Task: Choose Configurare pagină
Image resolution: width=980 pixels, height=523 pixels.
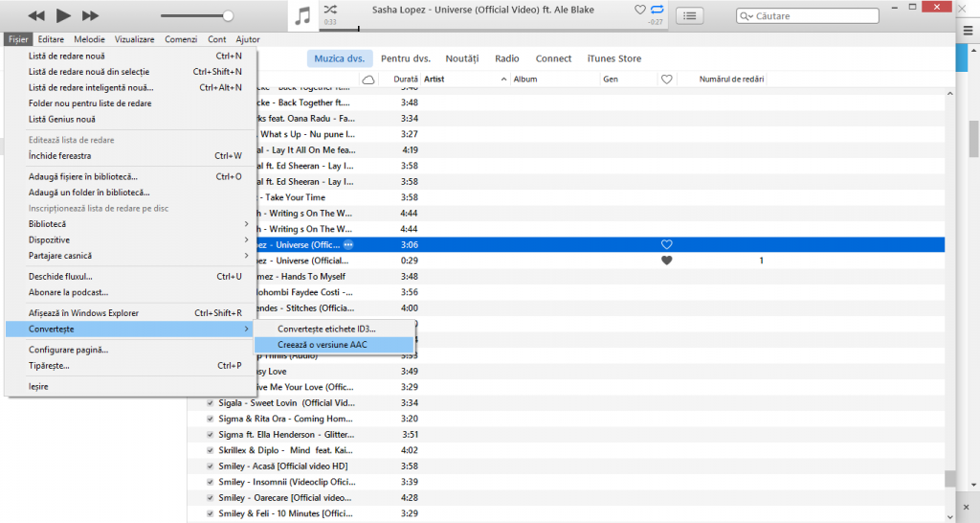Action: 130,350
